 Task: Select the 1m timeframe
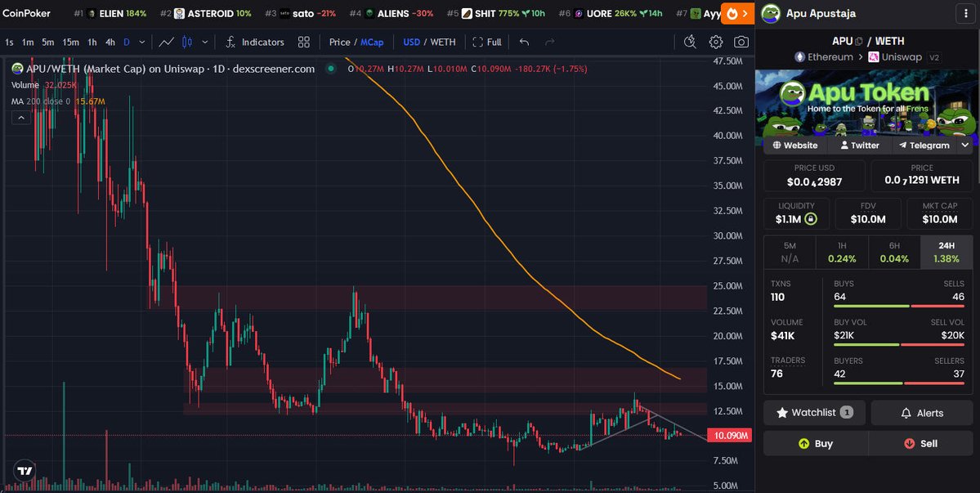point(28,42)
